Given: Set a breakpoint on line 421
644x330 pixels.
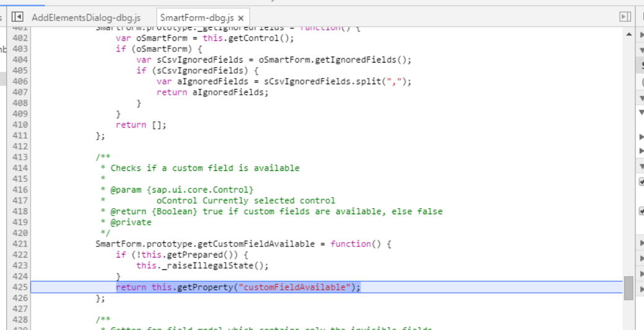Looking at the screenshot, I should (x=19, y=244).
